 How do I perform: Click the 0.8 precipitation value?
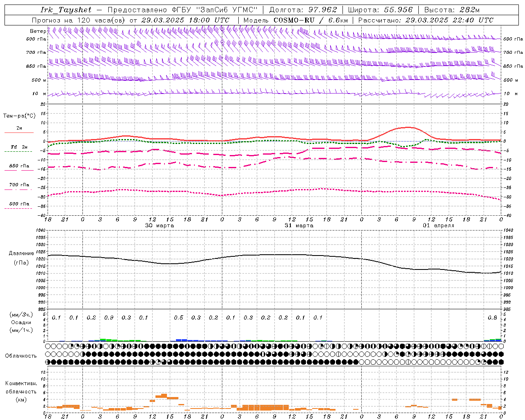(x=492, y=318)
